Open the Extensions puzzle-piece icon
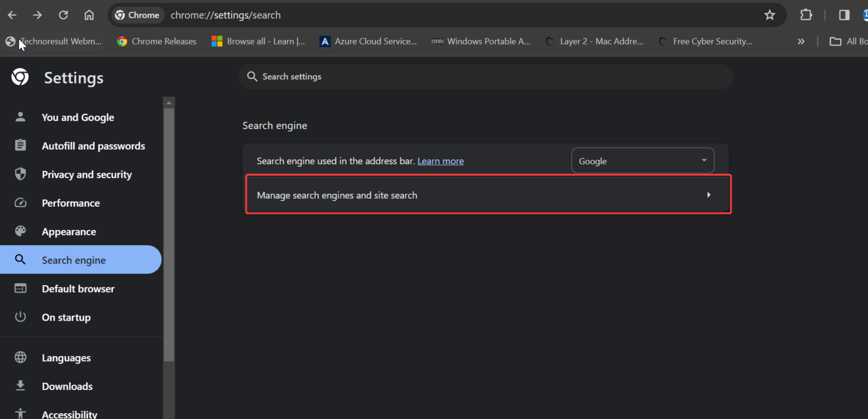The image size is (868, 419). tap(806, 15)
